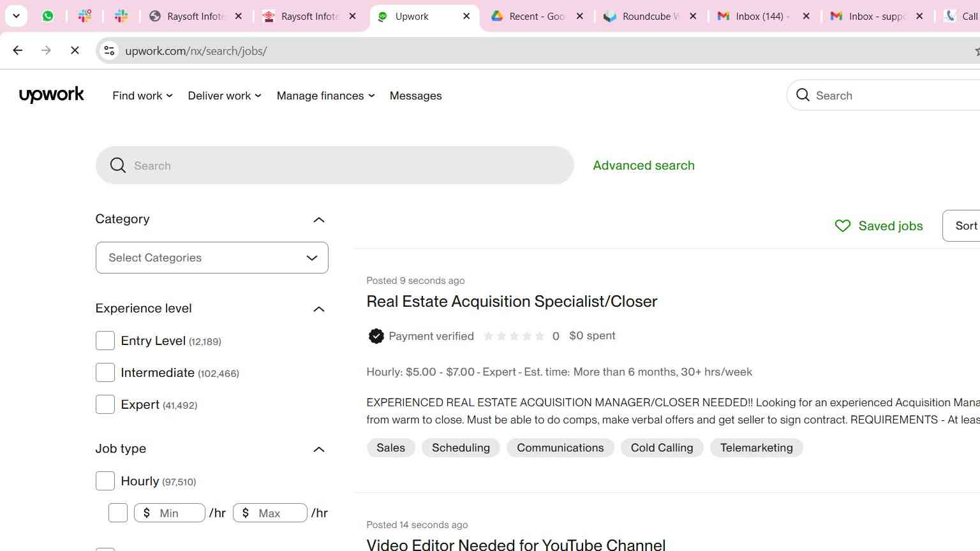Screen dimensions: 980x551
Task: Open the second Slack pinned tab
Action: click(121, 16)
